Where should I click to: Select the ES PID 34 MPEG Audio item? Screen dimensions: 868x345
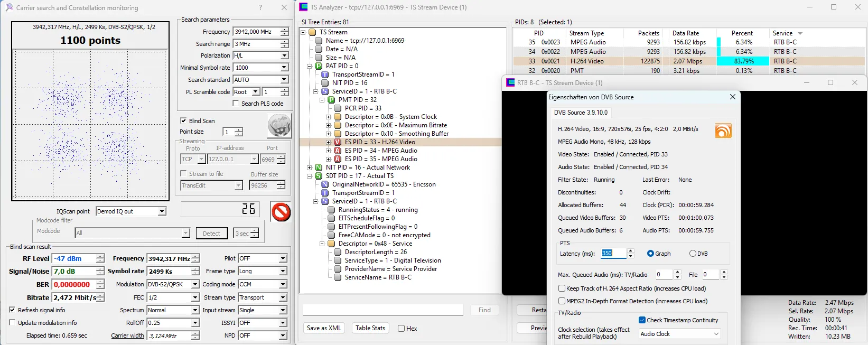coord(380,151)
